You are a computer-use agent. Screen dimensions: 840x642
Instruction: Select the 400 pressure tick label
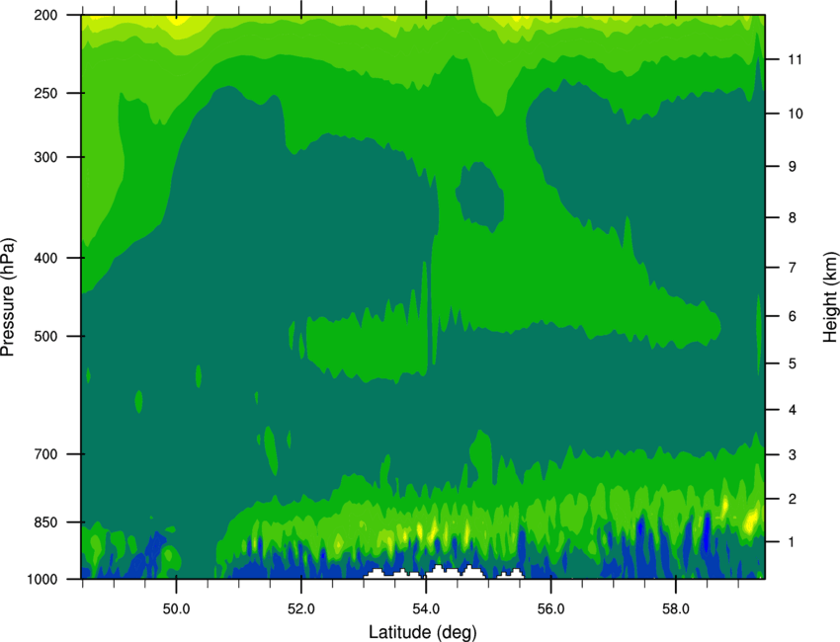[x=45, y=258]
